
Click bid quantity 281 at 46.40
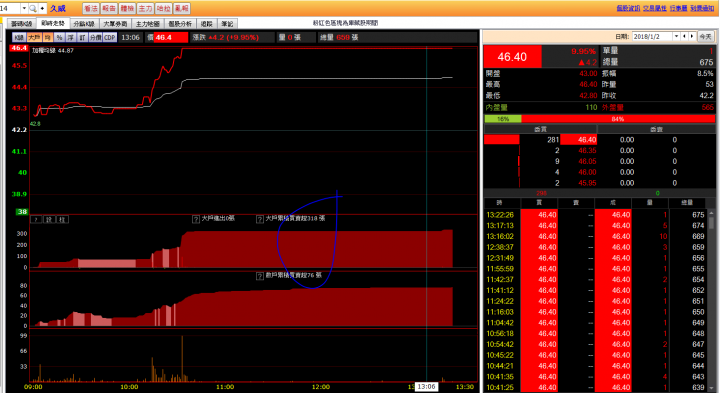(553, 140)
